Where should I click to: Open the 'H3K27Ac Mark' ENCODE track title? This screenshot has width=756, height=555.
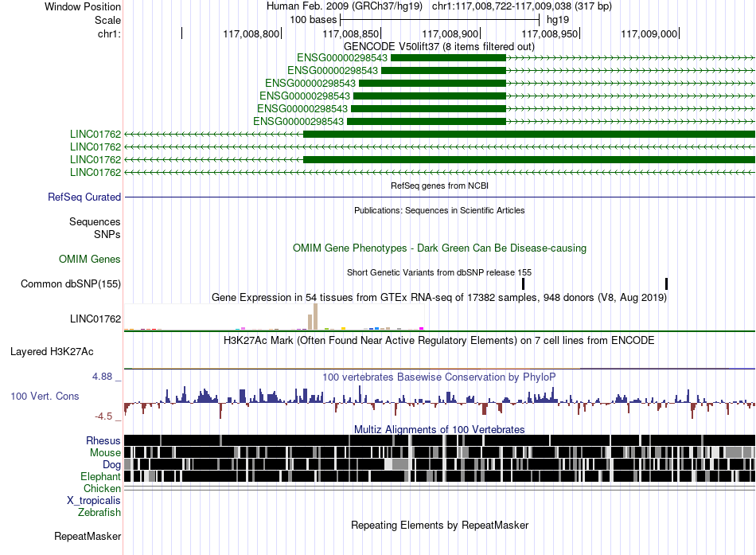(x=439, y=341)
